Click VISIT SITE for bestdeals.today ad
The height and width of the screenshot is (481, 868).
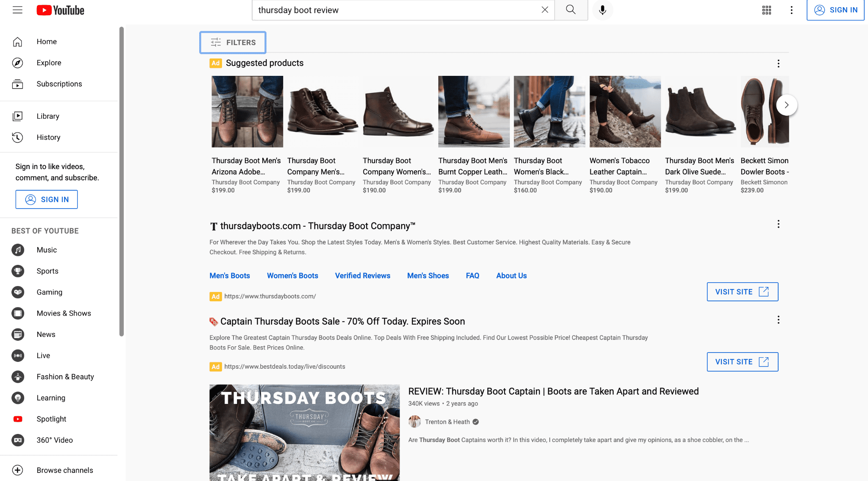click(x=743, y=361)
